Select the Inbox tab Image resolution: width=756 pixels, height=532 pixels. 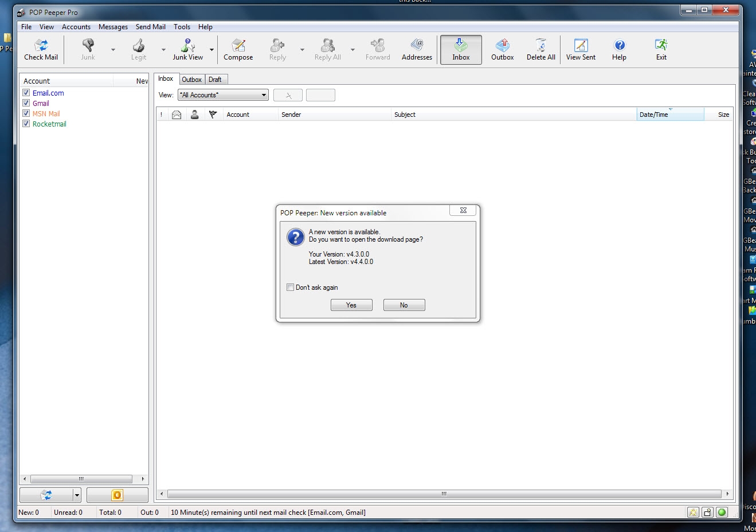click(166, 79)
